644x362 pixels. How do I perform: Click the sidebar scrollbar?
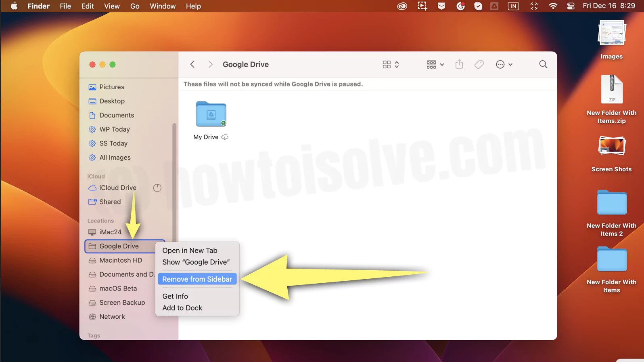tap(174, 182)
